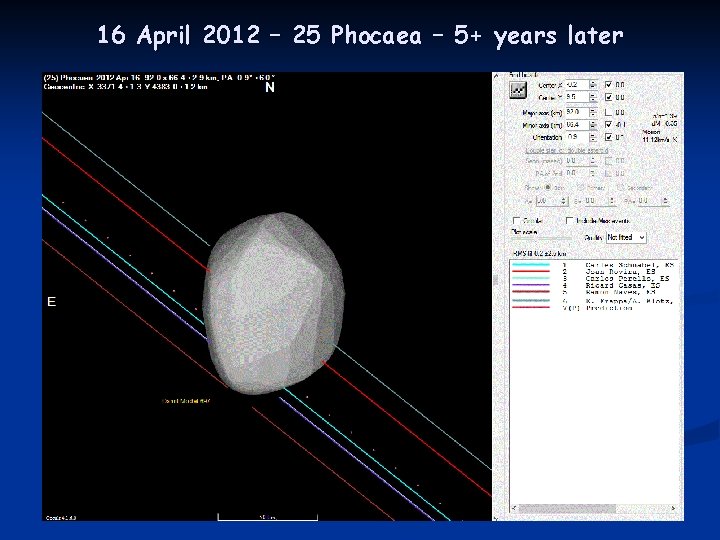
Task: Click the Centre Y value field
Action: tap(577, 97)
